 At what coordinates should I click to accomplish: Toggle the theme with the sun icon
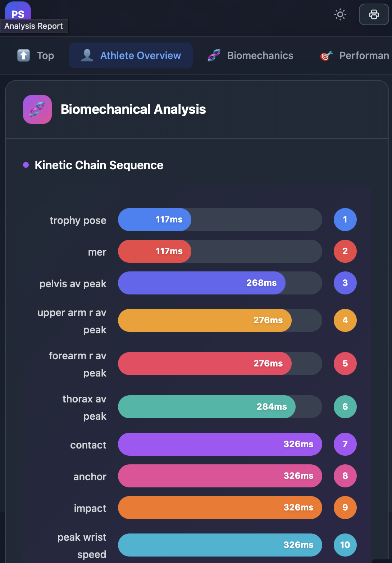click(340, 15)
